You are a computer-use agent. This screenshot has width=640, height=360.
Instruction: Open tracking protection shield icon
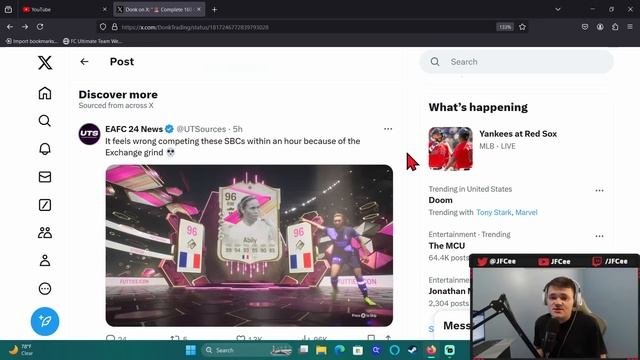pyautogui.click(x=103, y=27)
